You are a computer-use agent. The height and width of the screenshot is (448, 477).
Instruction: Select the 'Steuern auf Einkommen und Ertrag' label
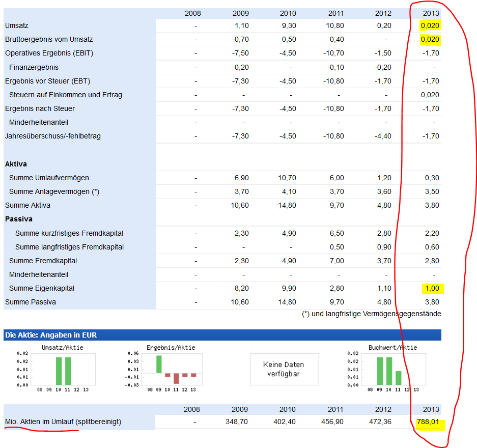coord(65,95)
